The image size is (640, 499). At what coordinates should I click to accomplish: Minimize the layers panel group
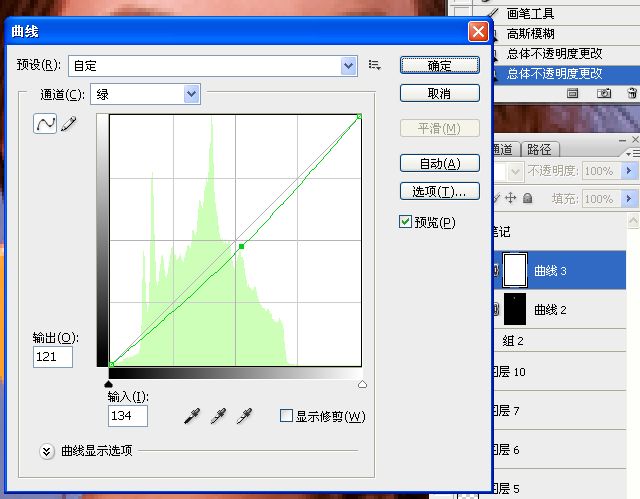coord(622,140)
